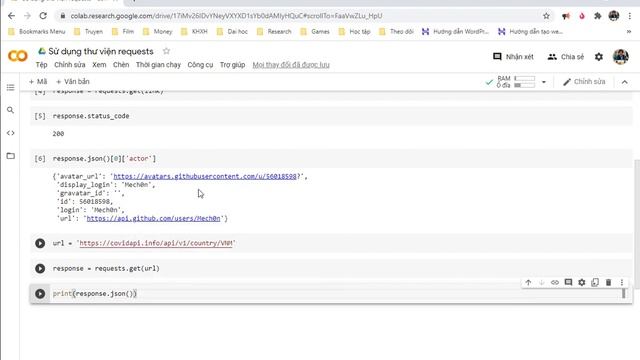The height and width of the screenshot is (360, 640).
Task: Star the notebook title
Action: (166, 51)
